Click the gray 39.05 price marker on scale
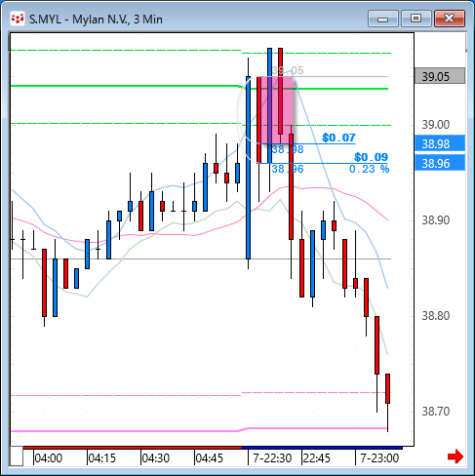 (x=440, y=76)
